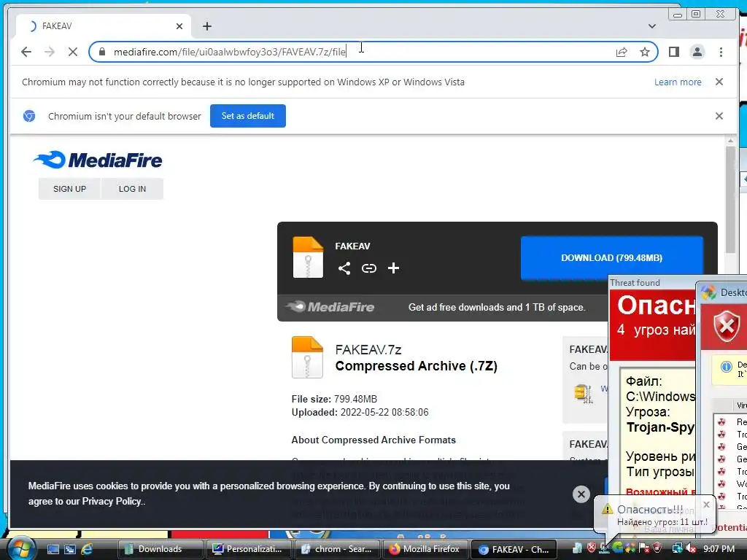The height and width of the screenshot is (560, 747).
Task: Launch Internet Explorer from quick launch
Action: click(87, 549)
